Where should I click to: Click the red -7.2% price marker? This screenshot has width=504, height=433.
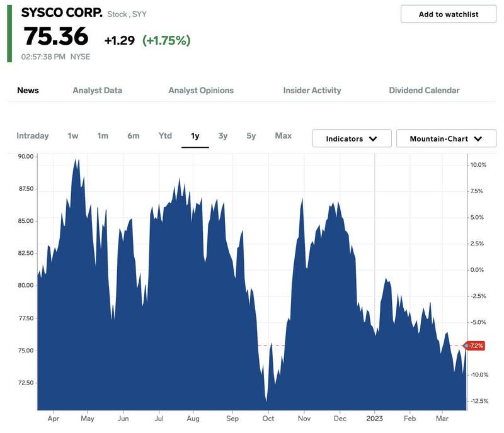point(475,346)
